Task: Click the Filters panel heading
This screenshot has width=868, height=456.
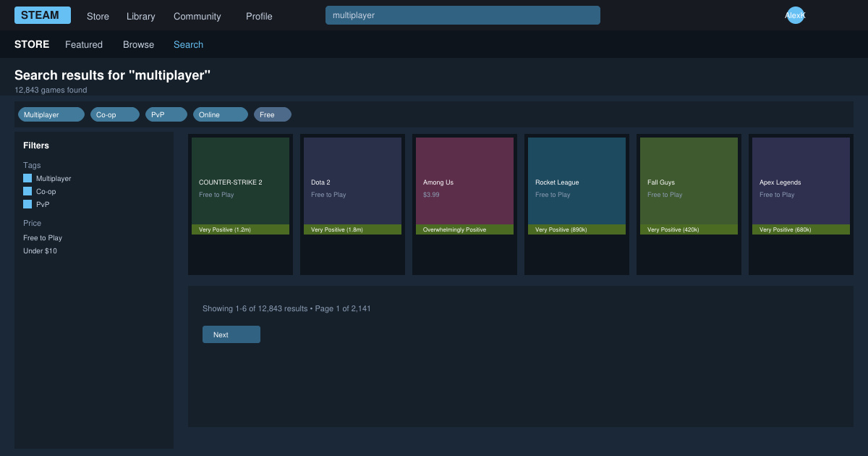Action: coord(36,145)
